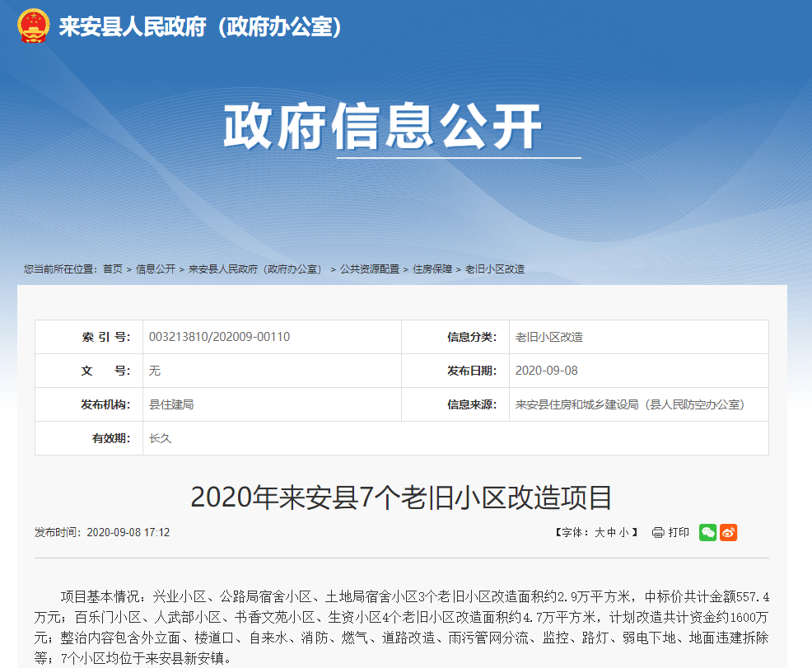The image size is (812, 668).
Task: Click 文号 label cell
Action: click(x=89, y=371)
